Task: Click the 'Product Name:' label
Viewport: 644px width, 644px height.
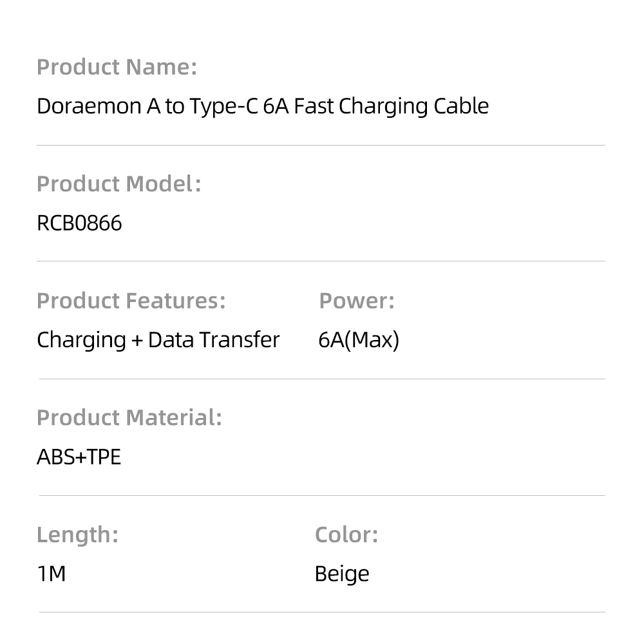Action: pos(117,67)
